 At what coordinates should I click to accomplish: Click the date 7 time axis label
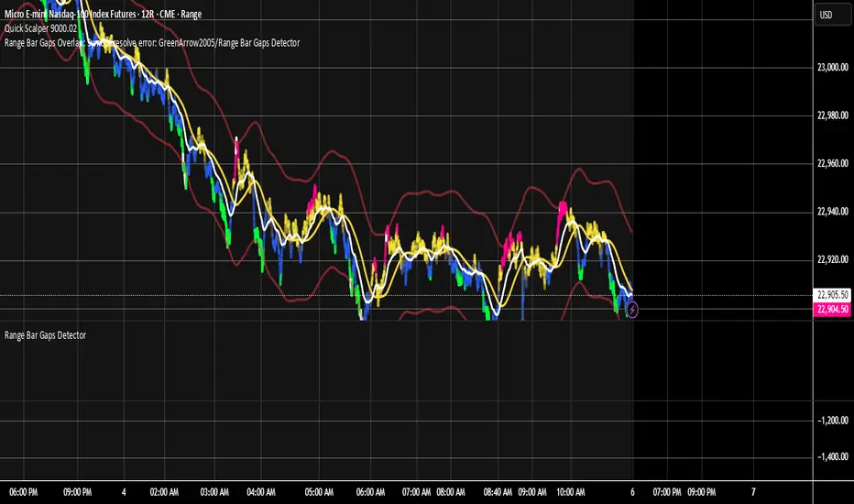[753, 492]
